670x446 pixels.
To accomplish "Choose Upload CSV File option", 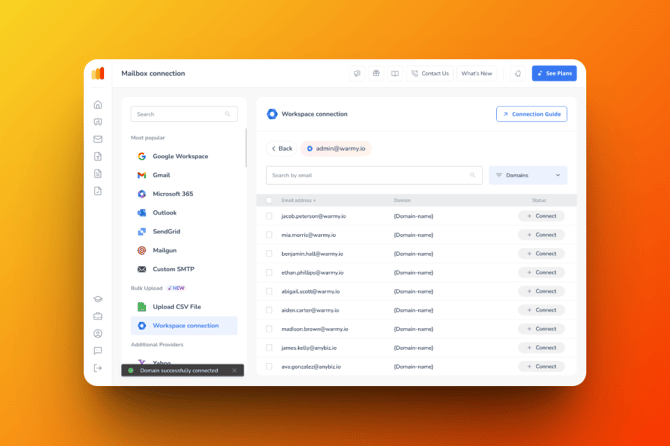I will click(176, 307).
